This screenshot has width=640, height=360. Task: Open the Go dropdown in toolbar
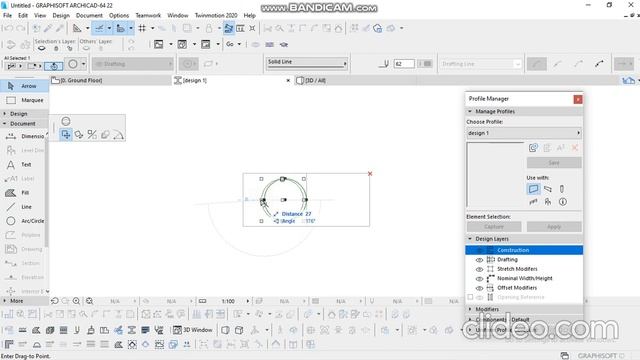point(234,44)
